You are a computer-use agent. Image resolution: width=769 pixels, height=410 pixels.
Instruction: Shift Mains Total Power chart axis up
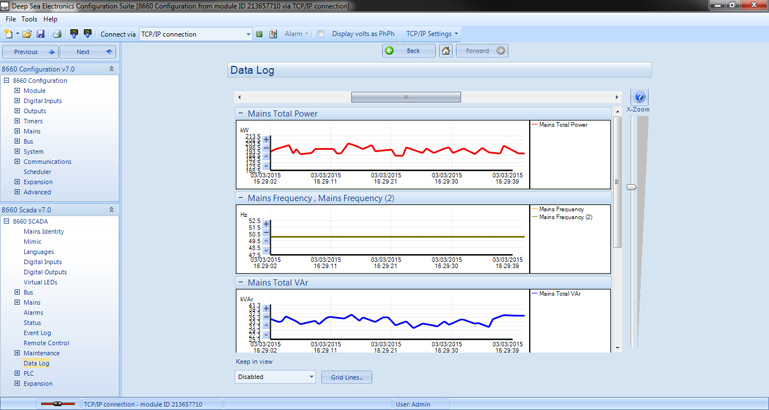[x=266, y=157]
